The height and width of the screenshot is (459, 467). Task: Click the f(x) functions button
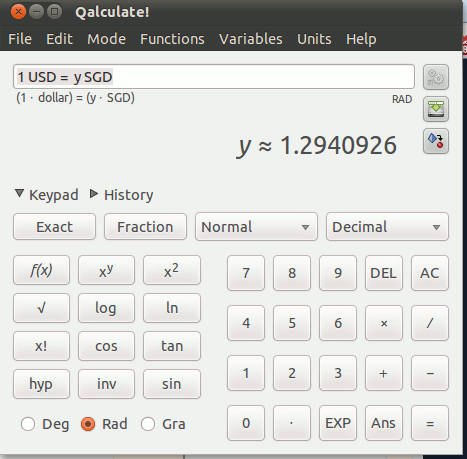41,270
